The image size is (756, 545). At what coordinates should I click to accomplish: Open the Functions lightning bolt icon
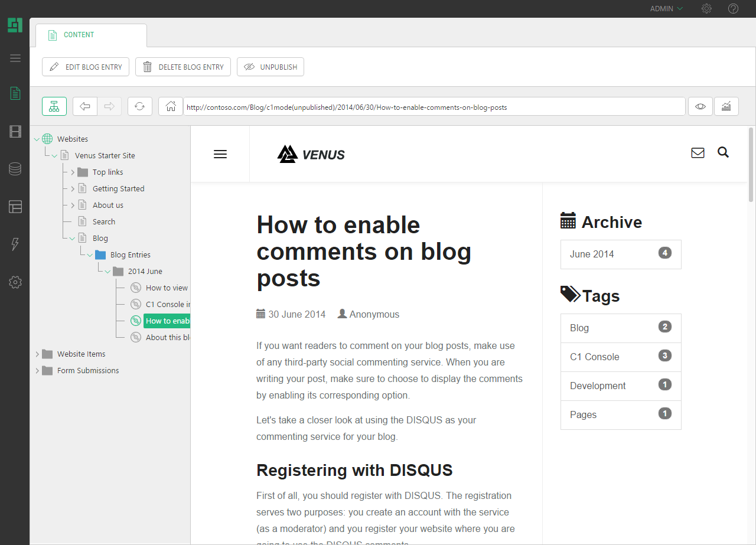[15, 244]
